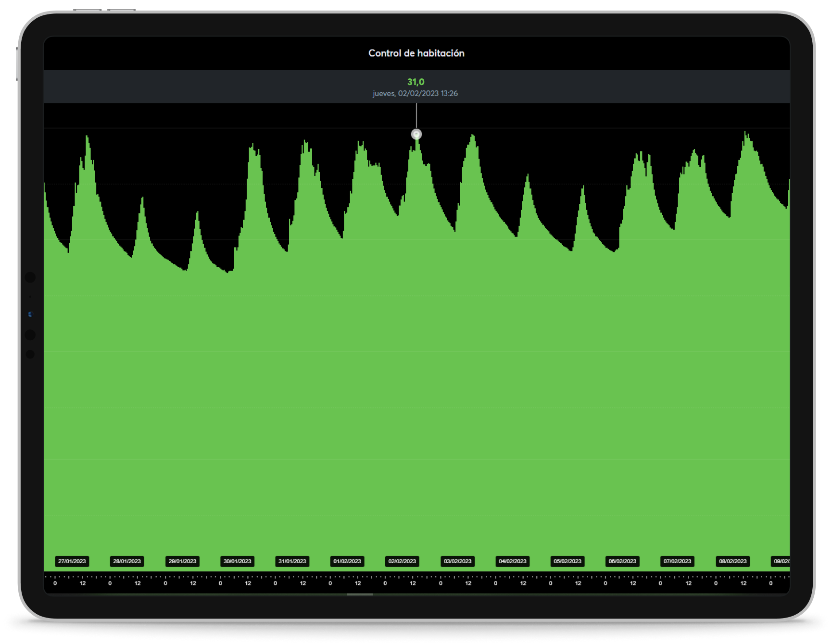Viewport: 832px width, 644px height.
Task: Select the 04/02/2023 date label
Action: click(x=513, y=561)
